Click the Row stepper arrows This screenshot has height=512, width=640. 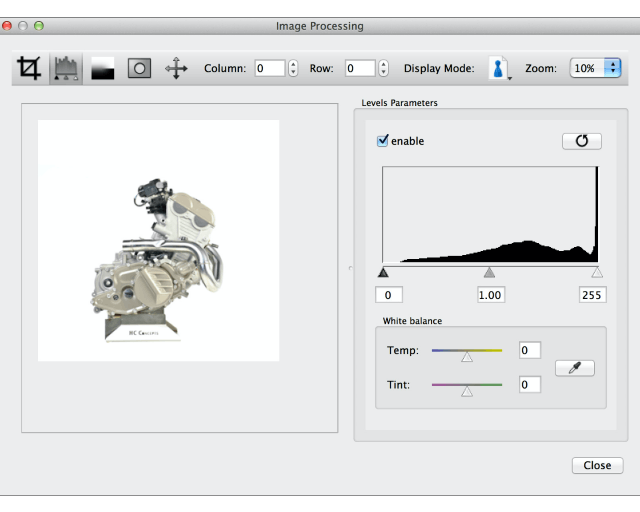383,68
